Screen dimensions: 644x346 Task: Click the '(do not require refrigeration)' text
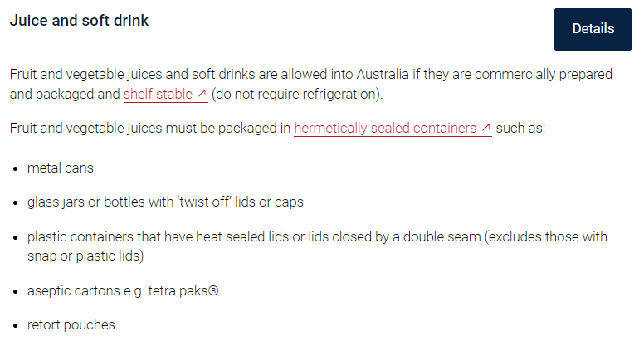point(297,94)
